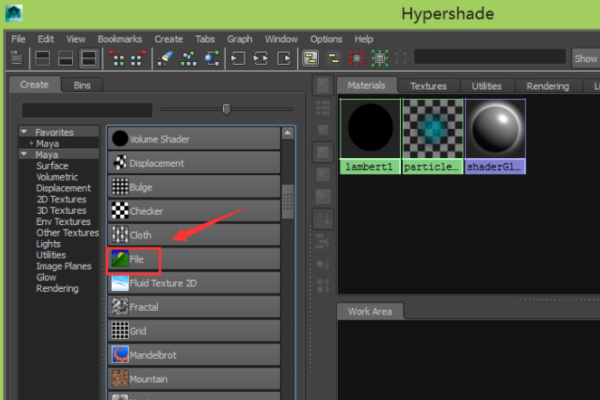Click the red arrows collapse icon
The image size is (600, 400).
[x=357, y=59]
